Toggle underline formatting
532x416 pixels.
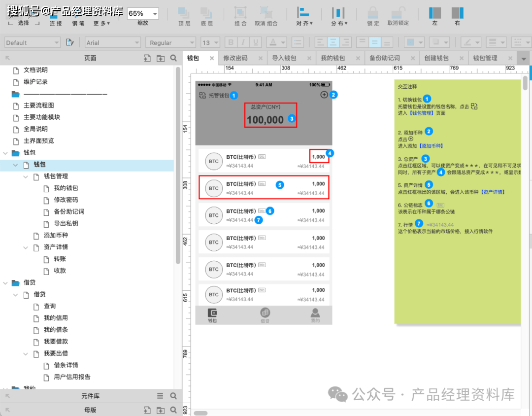[256, 42]
